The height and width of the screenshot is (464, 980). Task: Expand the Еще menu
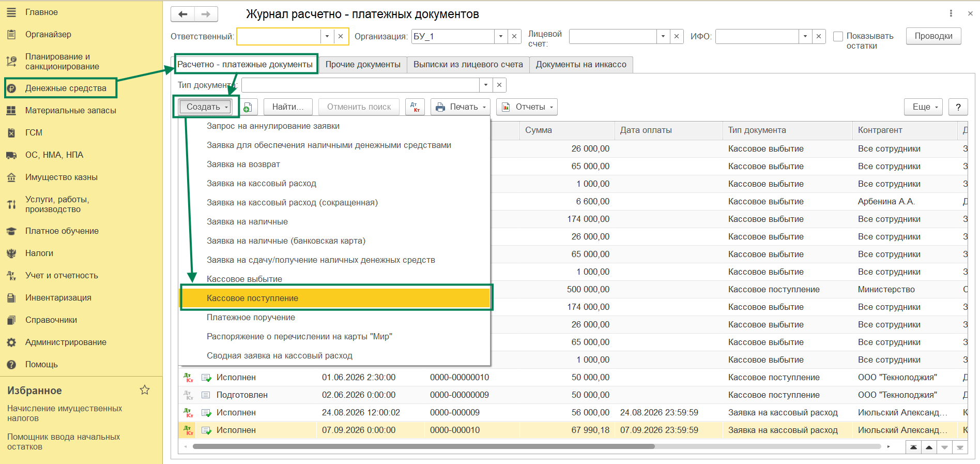click(923, 107)
